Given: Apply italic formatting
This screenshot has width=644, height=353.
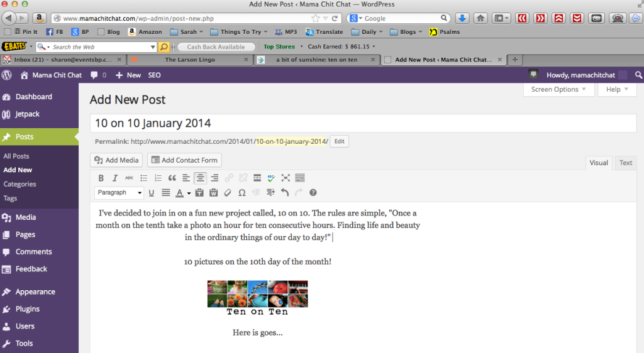Looking at the screenshot, I should coord(115,178).
